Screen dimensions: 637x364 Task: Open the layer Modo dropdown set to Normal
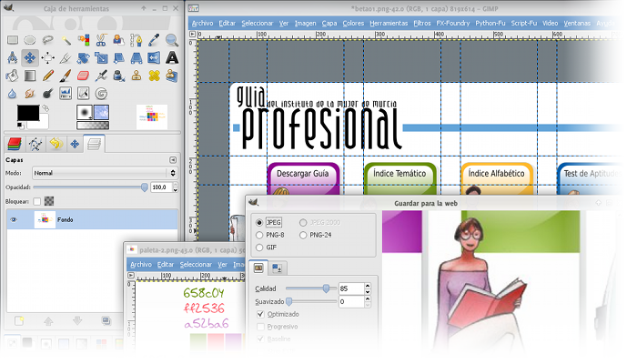click(x=105, y=173)
